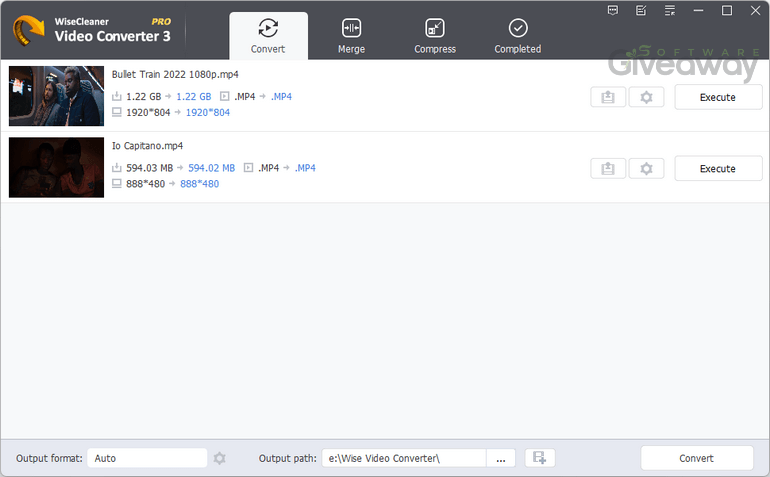This screenshot has width=770, height=477.
Task: Select the Bullet Train video thumbnail
Action: [x=56, y=96]
